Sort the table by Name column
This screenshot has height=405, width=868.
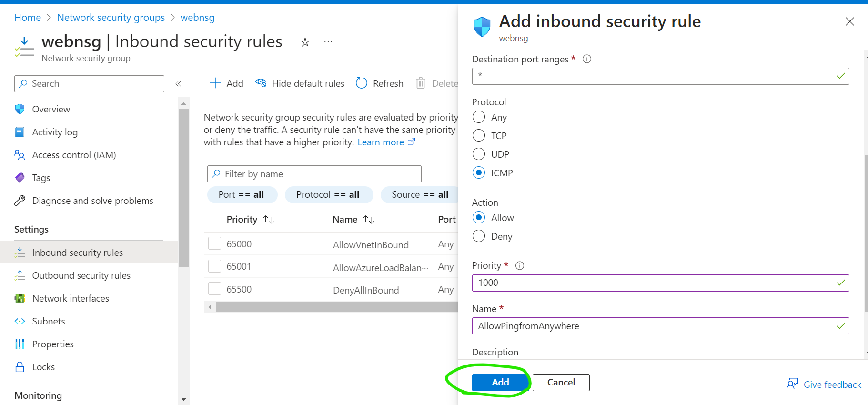[x=353, y=219]
